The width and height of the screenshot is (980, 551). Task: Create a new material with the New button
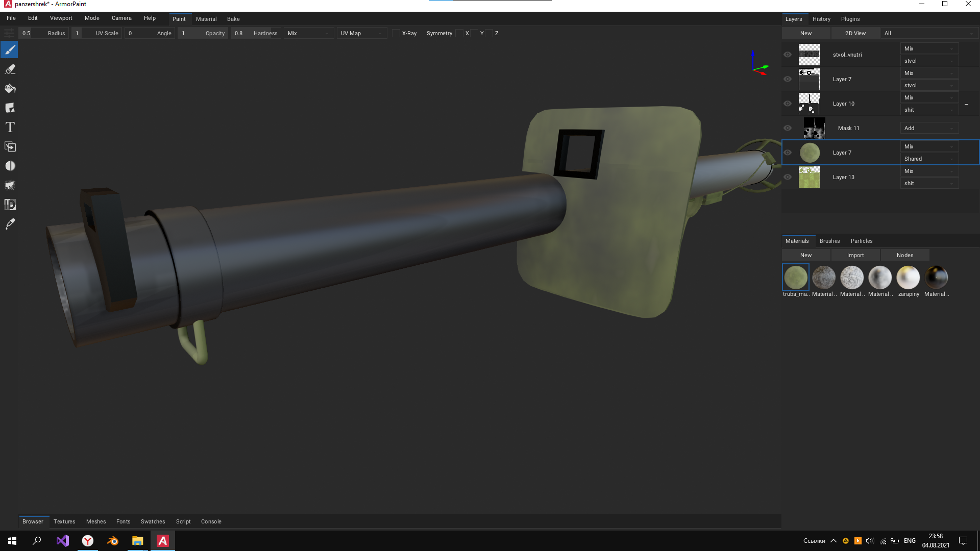[805, 255]
